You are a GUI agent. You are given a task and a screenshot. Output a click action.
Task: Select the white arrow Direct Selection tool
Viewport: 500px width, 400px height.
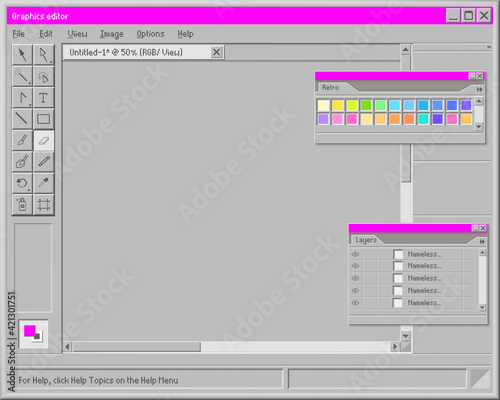coord(44,55)
